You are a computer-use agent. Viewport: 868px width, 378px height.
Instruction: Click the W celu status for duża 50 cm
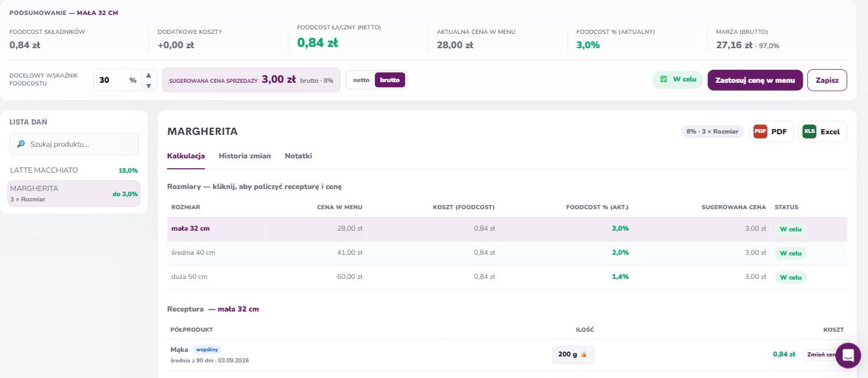tap(790, 277)
